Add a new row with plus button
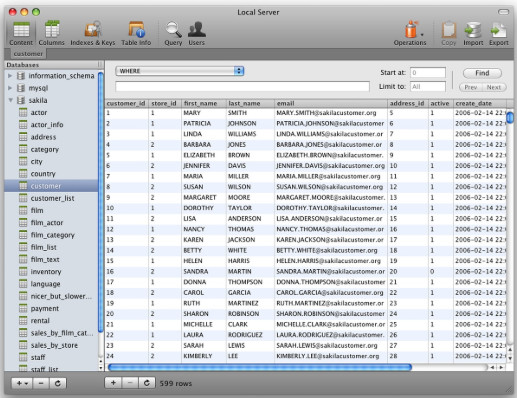This screenshot has height=398, width=517. point(113,383)
